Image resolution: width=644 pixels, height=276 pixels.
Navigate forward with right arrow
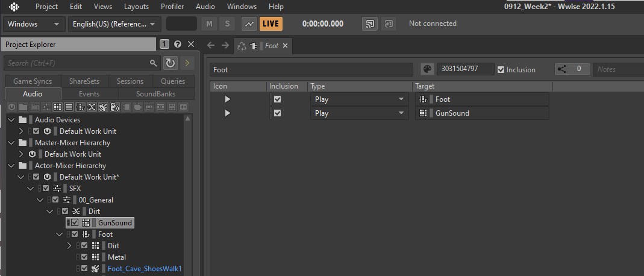coord(225,46)
